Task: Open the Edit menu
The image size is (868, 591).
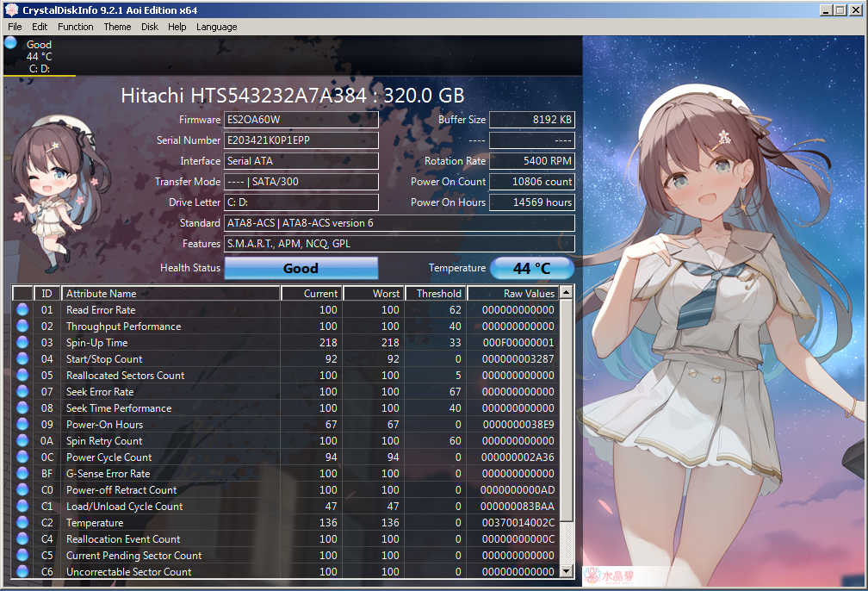Action: point(40,27)
